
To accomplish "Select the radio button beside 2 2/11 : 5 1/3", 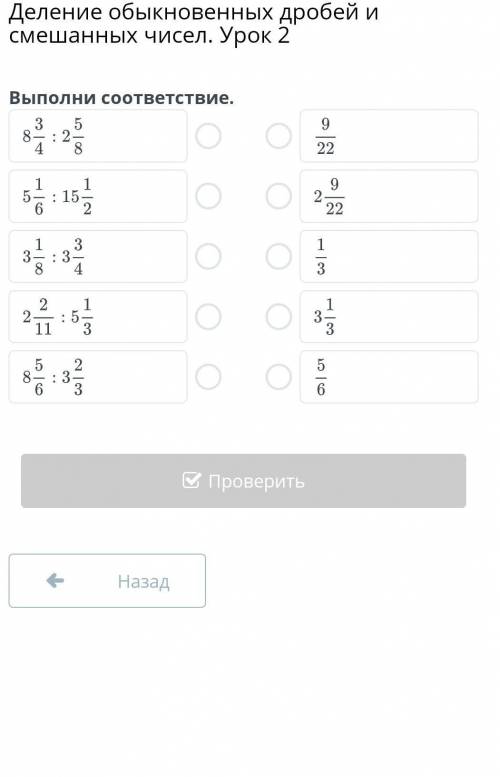I will [208, 317].
